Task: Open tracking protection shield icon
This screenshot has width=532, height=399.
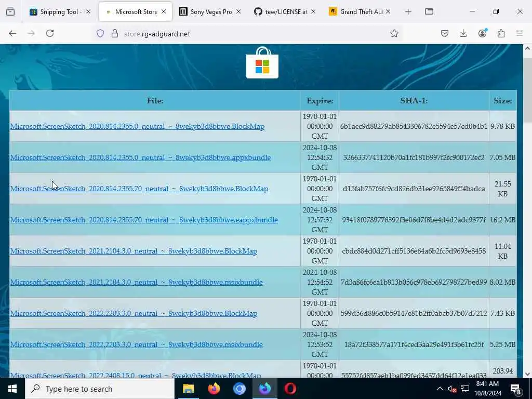Action: pos(100,34)
